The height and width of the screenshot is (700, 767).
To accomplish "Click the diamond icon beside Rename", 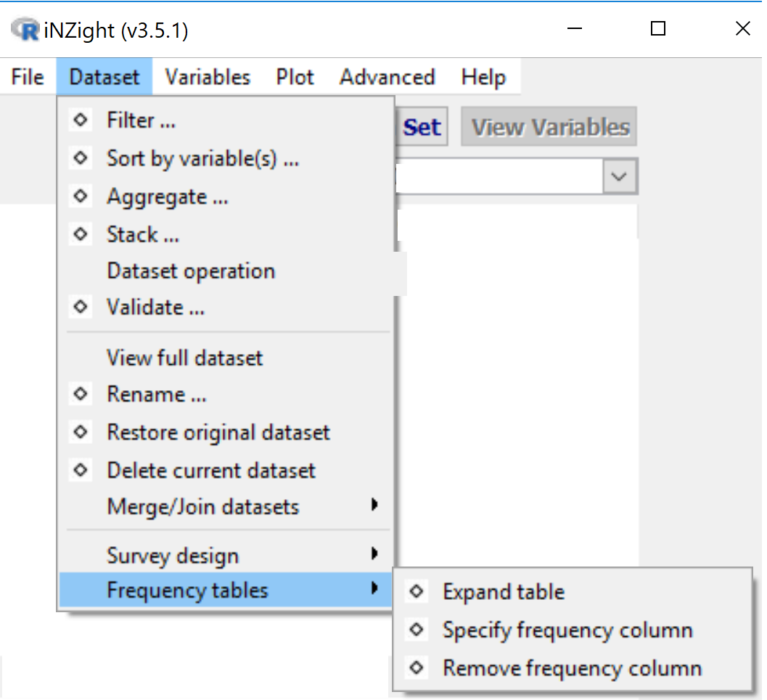I will [x=80, y=394].
